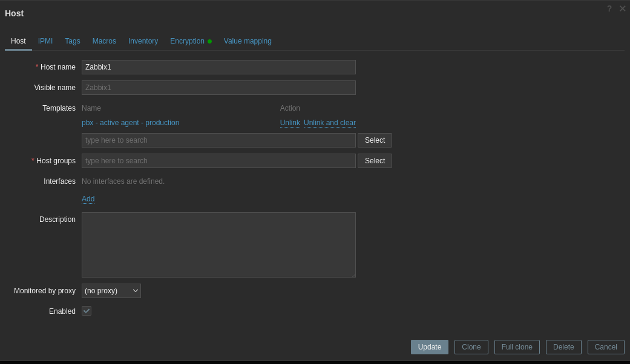The image size is (630, 364).
Task: Switch to the IPMI tab
Action: click(x=45, y=41)
